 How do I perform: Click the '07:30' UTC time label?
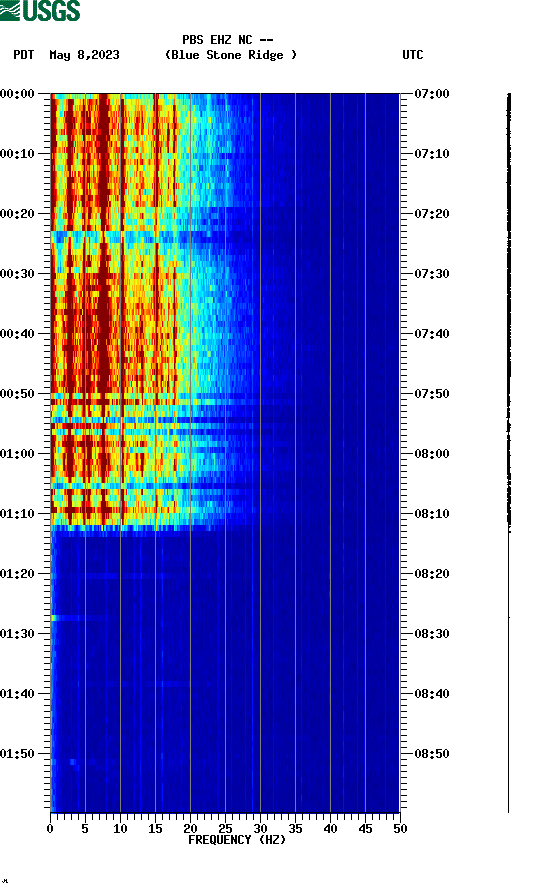[432, 274]
